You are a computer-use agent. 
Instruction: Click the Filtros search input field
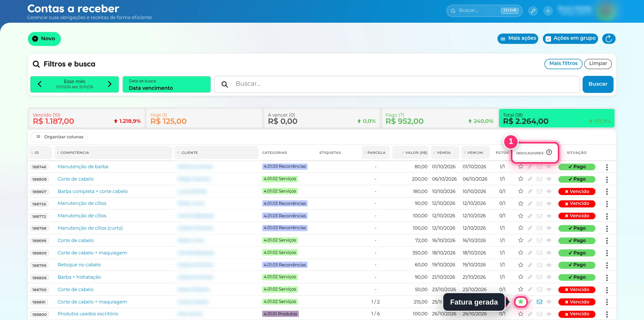tap(397, 84)
